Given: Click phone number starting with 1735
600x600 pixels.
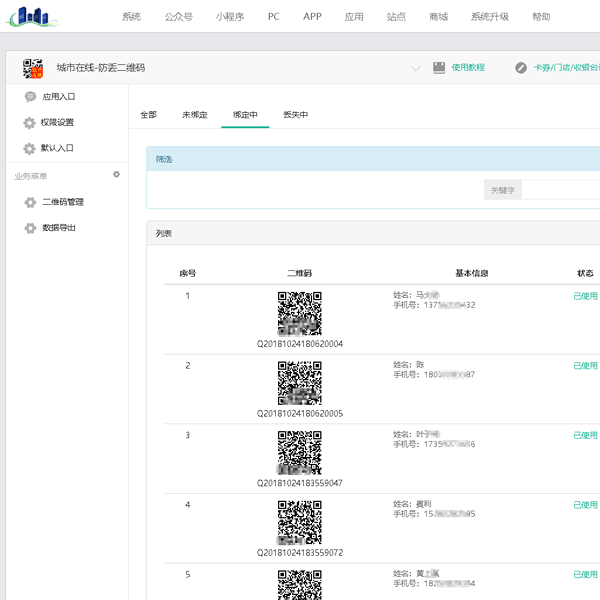Looking at the screenshot, I should click(449, 445).
